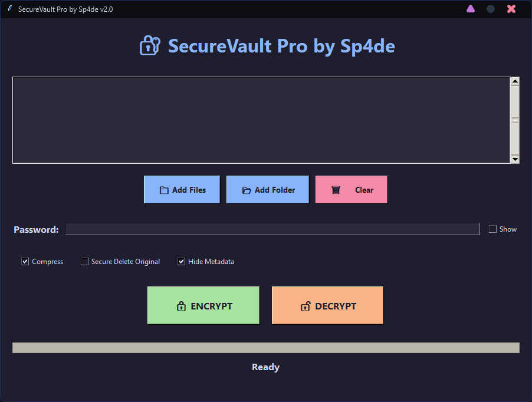Focus the Password input field
Image resolution: width=532 pixels, height=402 pixels.
pos(273,229)
